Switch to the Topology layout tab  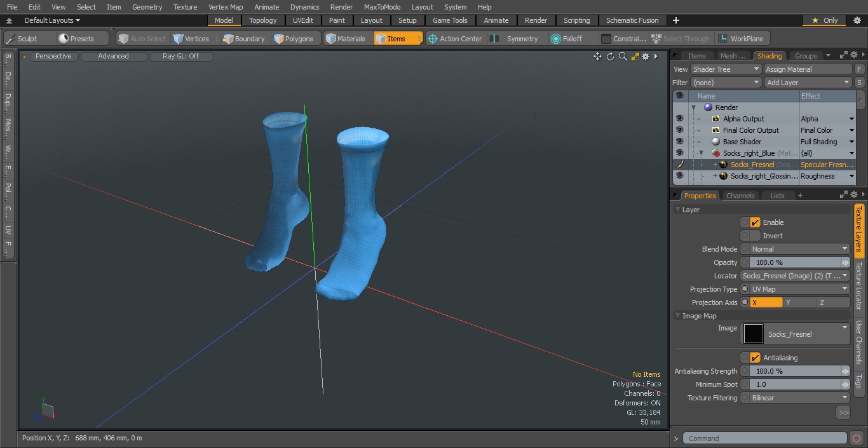263,20
